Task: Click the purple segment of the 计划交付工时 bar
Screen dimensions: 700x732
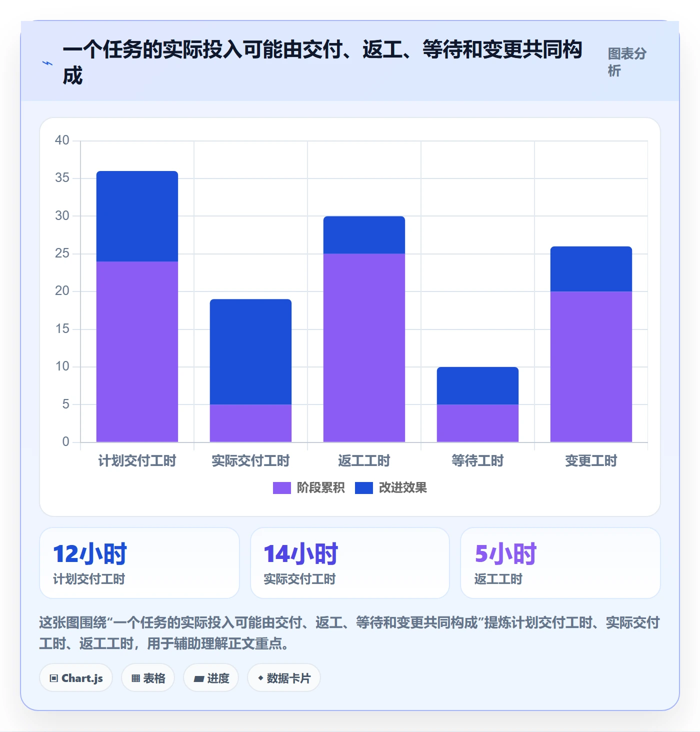Action: pyautogui.click(x=137, y=351)
